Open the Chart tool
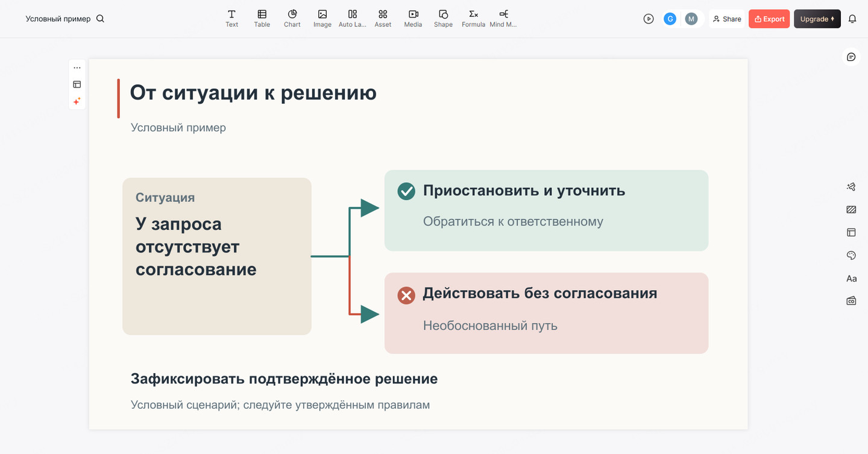 pos(292,18)
